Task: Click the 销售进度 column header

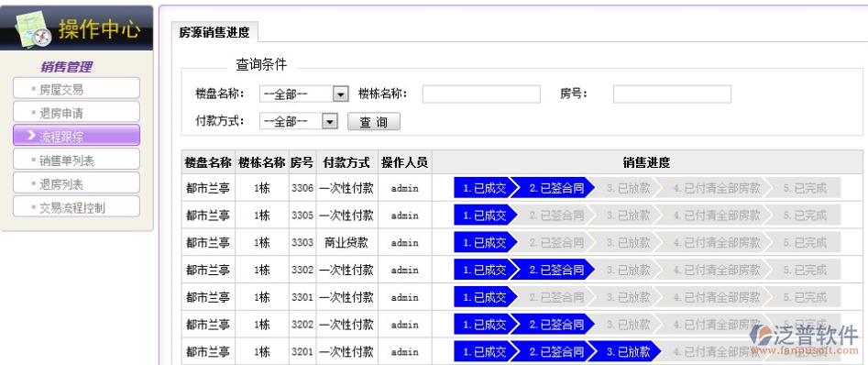Action: (646, 162)
